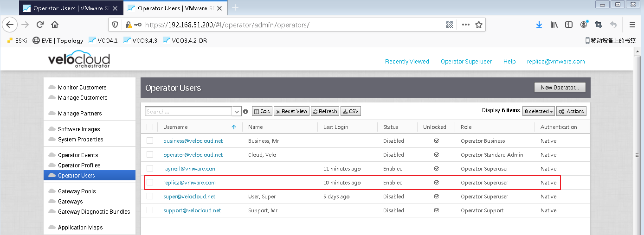644x235 pixels.
Task: Switch to the first Operator Users browser tab
Action: [x=71, y=8]
